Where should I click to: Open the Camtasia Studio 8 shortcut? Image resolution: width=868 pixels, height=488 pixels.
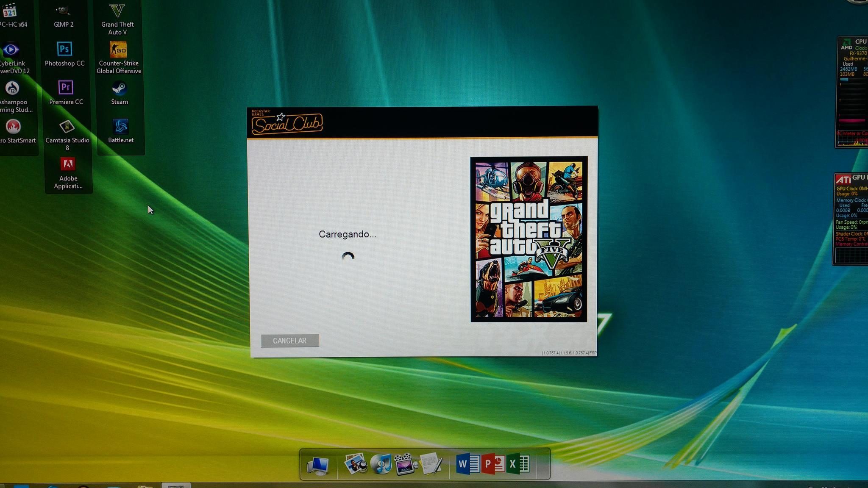(x=67, y=135)
